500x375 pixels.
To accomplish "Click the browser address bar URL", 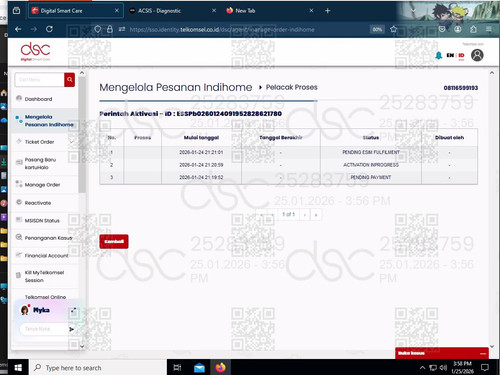I will click(222, 30).
